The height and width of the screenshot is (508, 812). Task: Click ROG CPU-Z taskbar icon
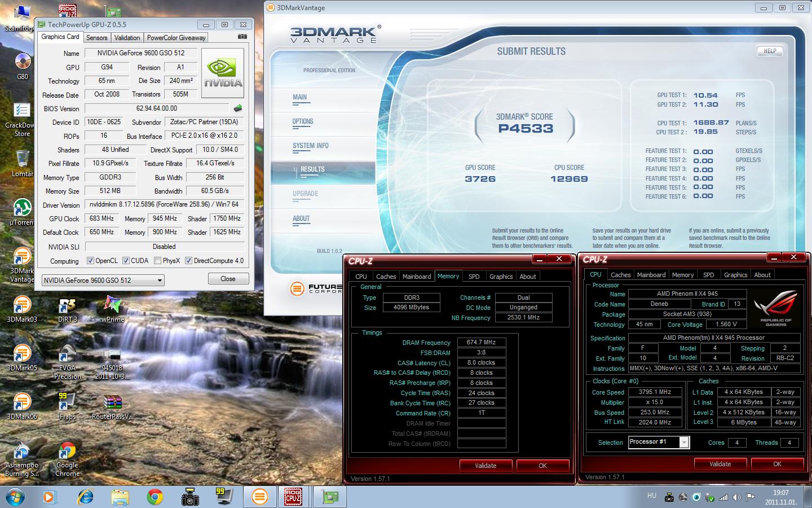click(x=293, y=497)
